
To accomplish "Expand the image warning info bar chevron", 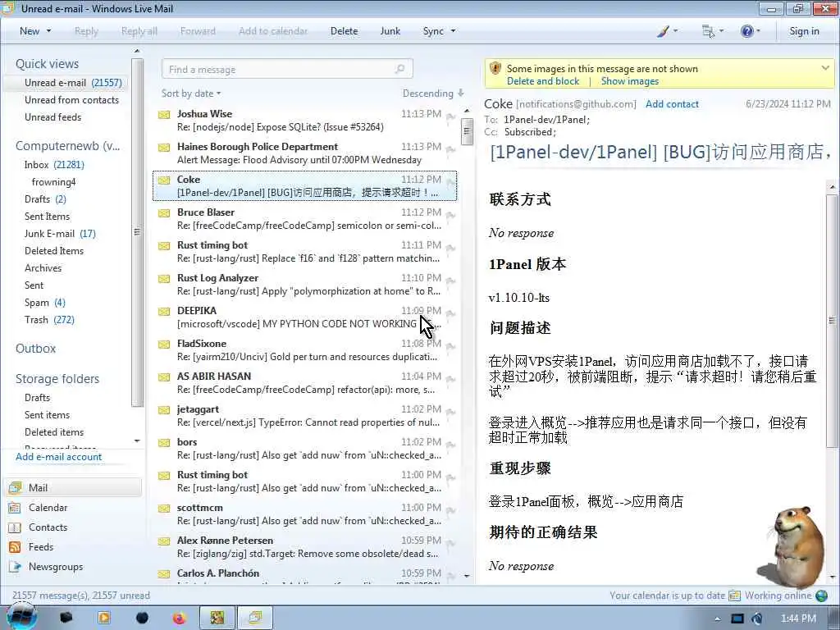I will tap(825, 68).
